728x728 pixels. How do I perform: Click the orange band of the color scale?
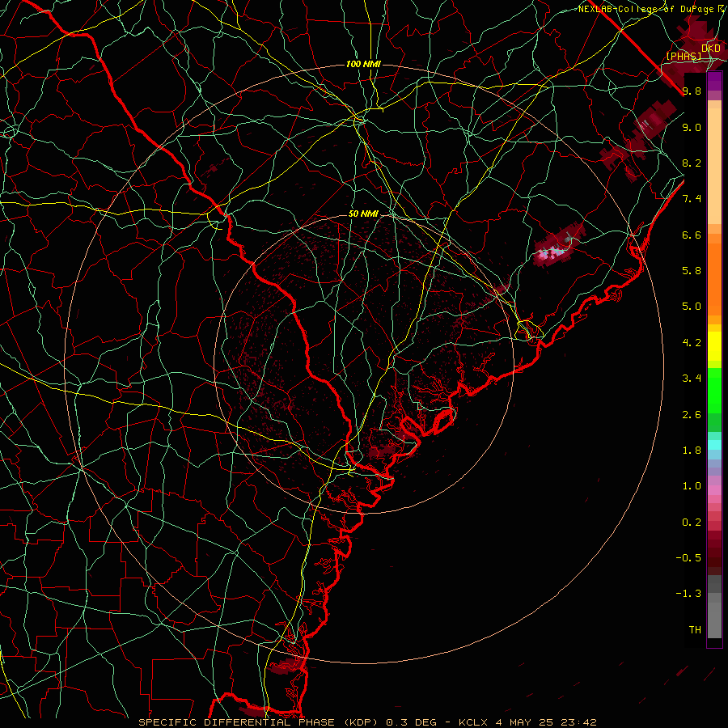(714, 274)
